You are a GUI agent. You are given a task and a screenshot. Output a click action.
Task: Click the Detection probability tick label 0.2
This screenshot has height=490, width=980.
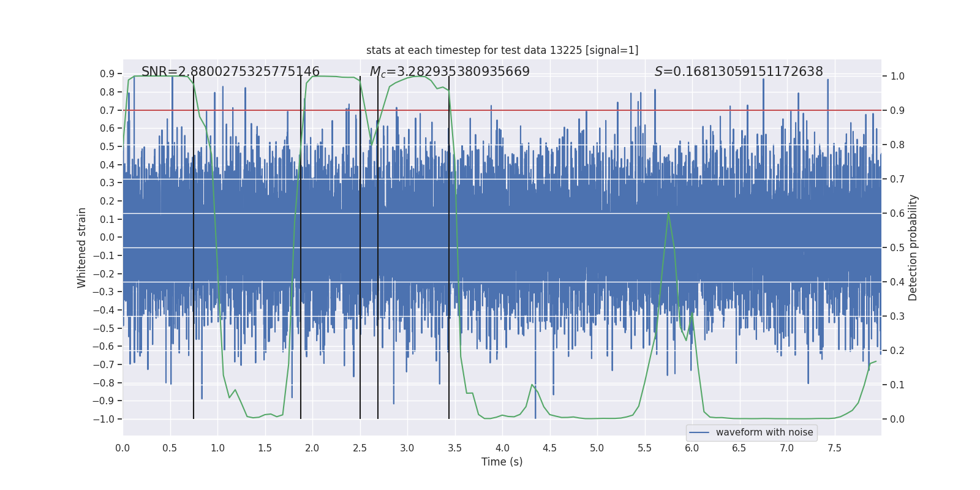click(897, 351)
